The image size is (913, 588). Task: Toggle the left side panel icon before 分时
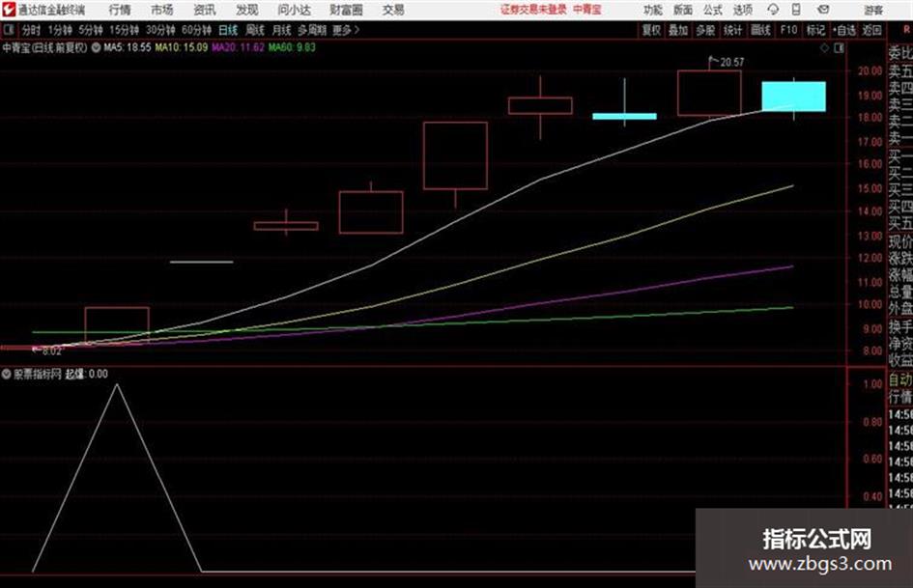click(8, 30)
